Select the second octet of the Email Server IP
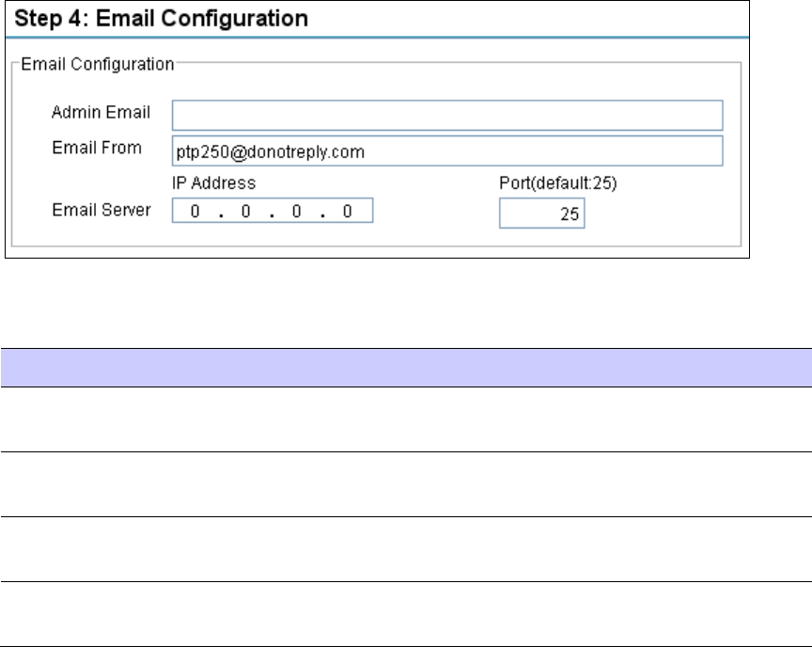This screenshot has height=647, width=812. point(246,211)
